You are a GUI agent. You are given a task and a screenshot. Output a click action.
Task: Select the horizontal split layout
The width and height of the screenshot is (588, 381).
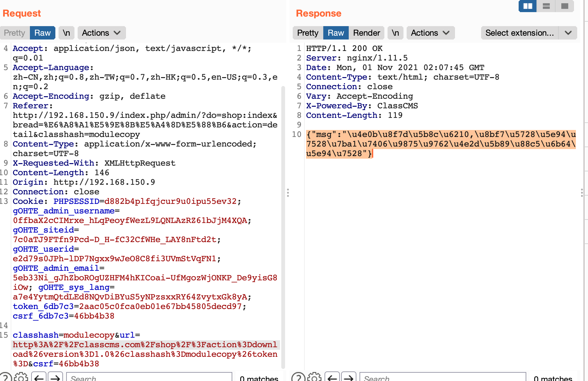point(546,6)
